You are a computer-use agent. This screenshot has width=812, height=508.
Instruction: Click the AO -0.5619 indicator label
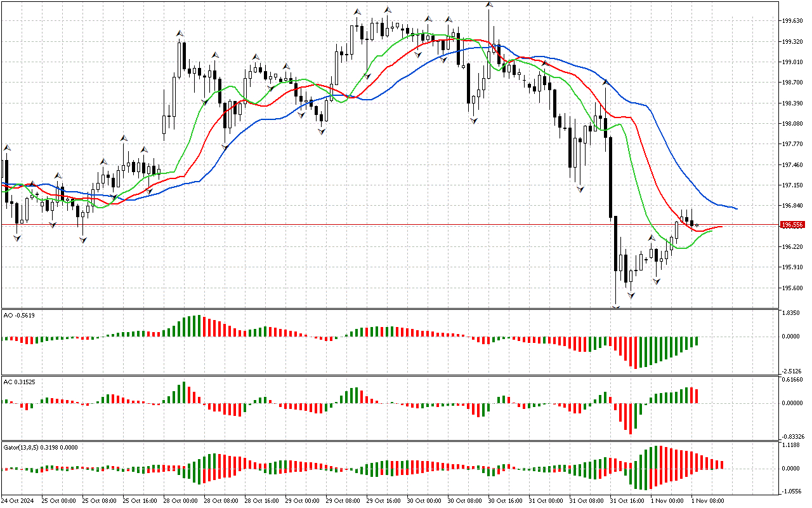coord(19,315)
